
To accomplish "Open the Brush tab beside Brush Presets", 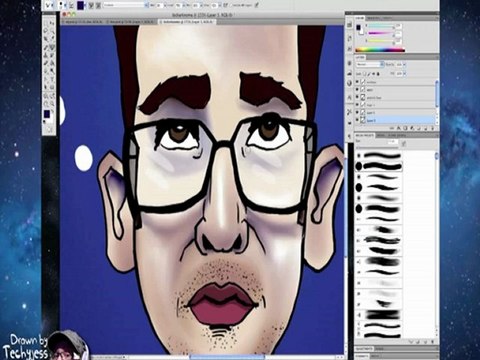I will 380,135.
